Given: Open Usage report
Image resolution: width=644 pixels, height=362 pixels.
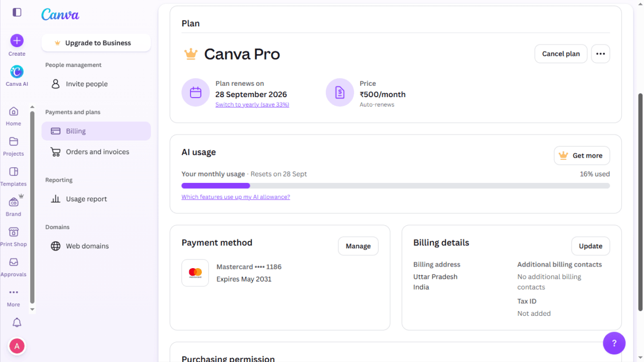Looking at the screenshot, I should coord(96,199).
